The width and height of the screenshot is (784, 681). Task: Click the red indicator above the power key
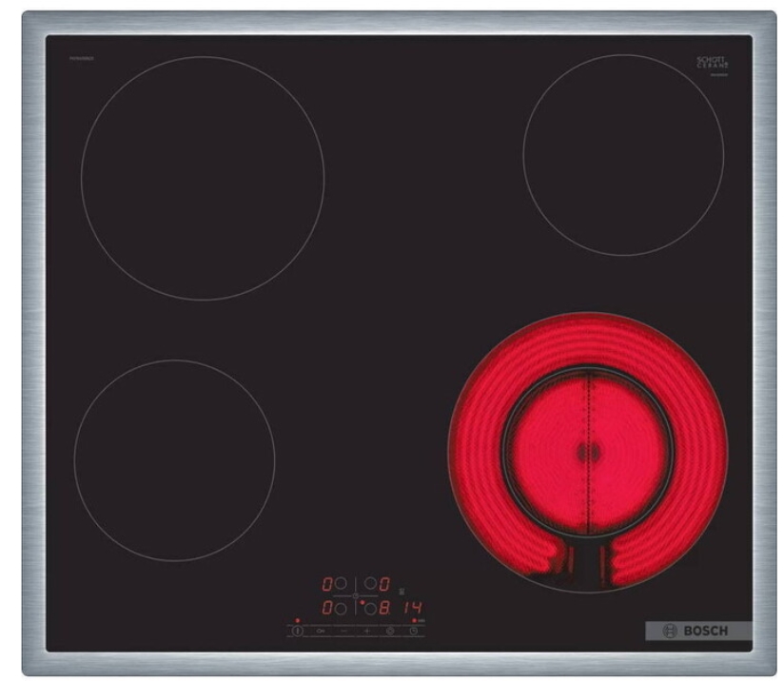click(x=297, y=620)
